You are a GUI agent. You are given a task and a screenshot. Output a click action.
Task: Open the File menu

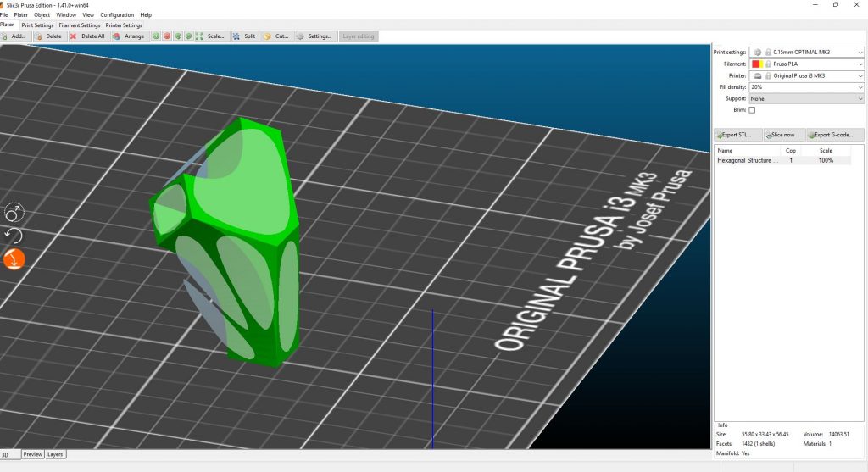tap(4, 15)
